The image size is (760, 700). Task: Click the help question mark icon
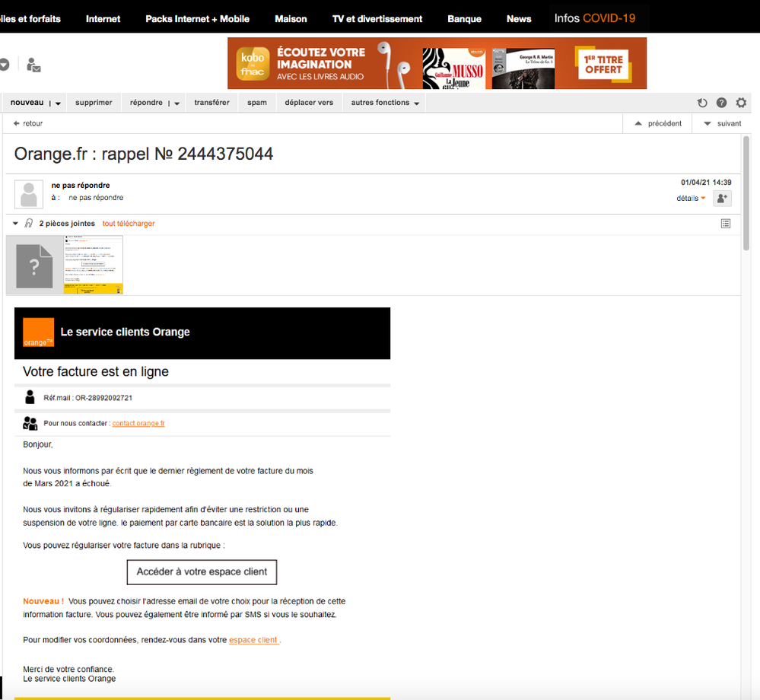coord(721,102)
